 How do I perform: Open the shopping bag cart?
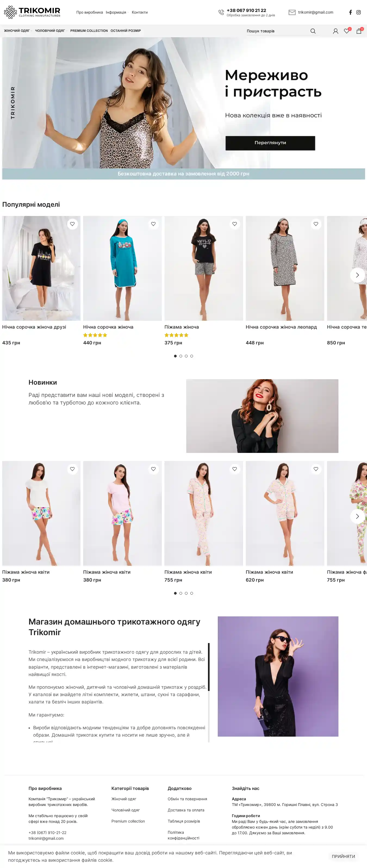pyautogui.click(x=359, y=31)
